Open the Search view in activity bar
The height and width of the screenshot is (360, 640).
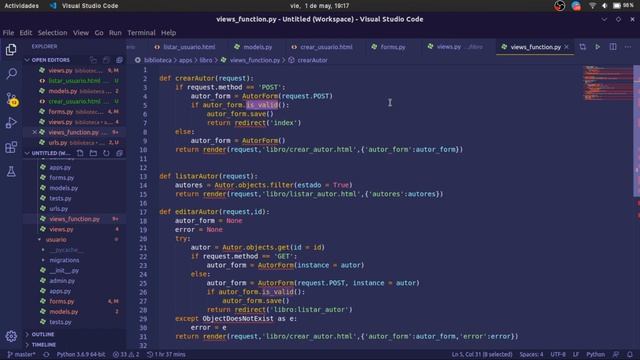pyautogui.click(x=11, y=73)
